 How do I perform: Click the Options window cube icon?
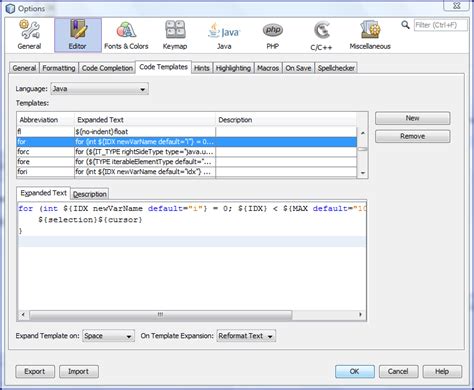pos(10,8)
